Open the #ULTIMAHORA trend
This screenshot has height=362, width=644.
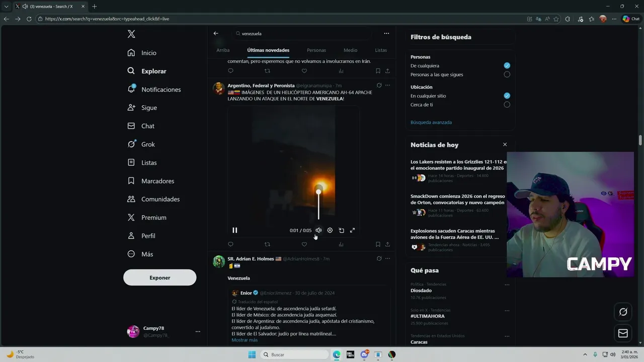coord(428,316)
